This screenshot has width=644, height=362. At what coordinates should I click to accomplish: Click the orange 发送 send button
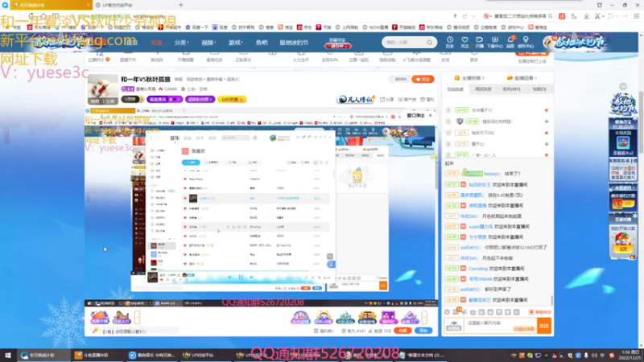[x=544, y=326]
